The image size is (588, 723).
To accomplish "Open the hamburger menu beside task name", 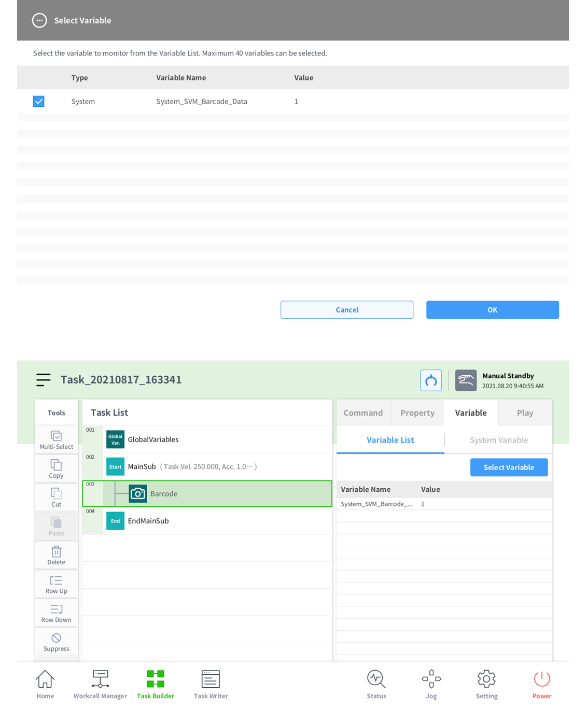I will 44,380.
